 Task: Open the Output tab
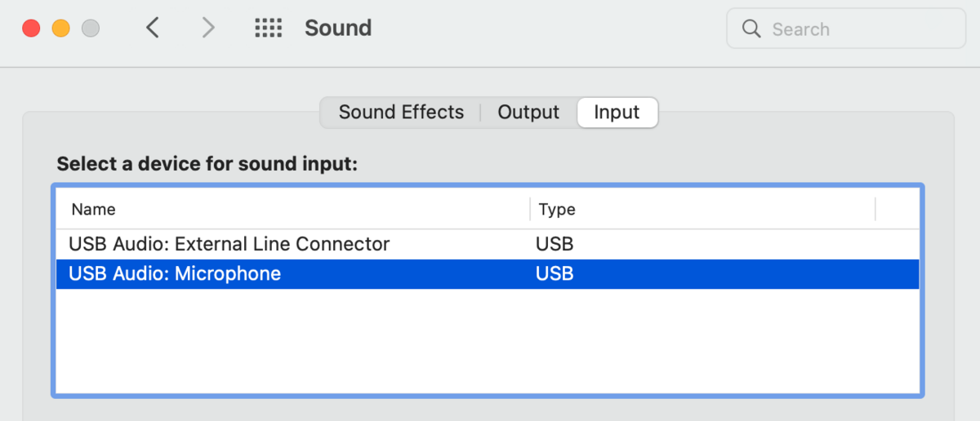[528, 113]
